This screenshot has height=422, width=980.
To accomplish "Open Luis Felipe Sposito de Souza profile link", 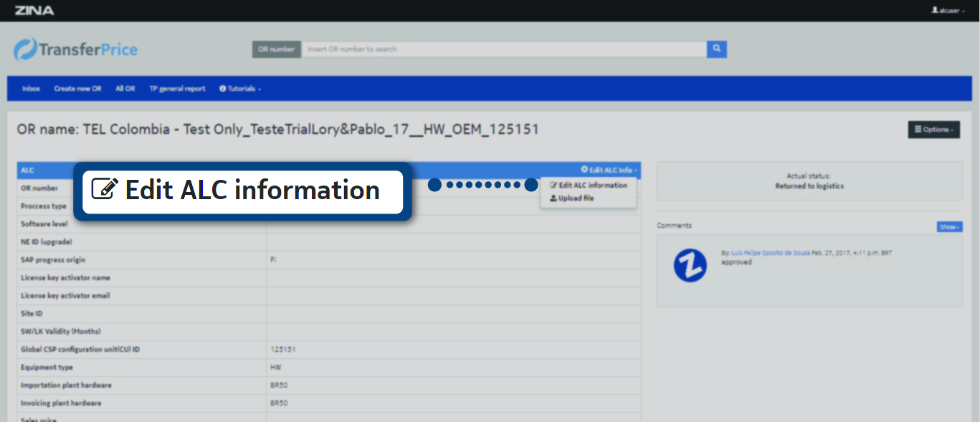I will click(770, 254).
